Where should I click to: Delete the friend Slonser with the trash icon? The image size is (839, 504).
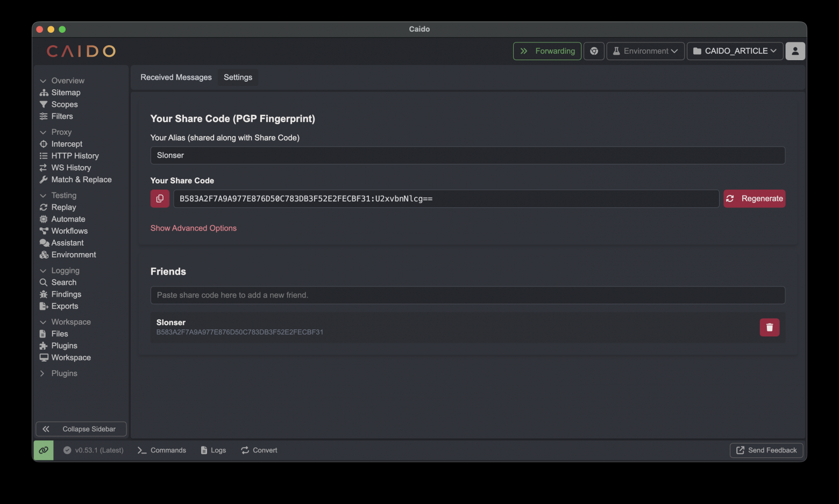[x=769, y=327]
